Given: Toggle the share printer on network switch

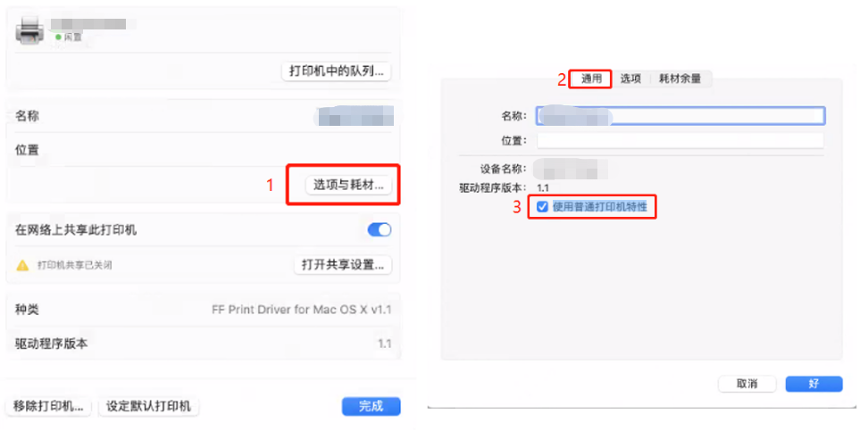Looking at the screenshot, I should (x=380, y=230).
